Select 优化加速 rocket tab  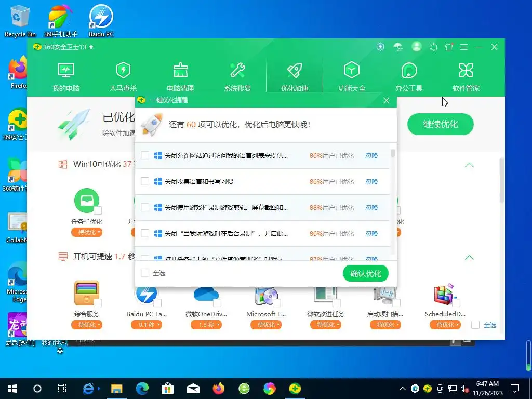coord(295,77)
